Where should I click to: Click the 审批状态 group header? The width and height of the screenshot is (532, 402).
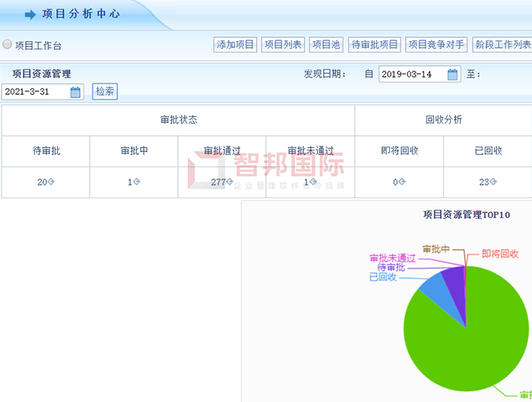tap(179, 120)
